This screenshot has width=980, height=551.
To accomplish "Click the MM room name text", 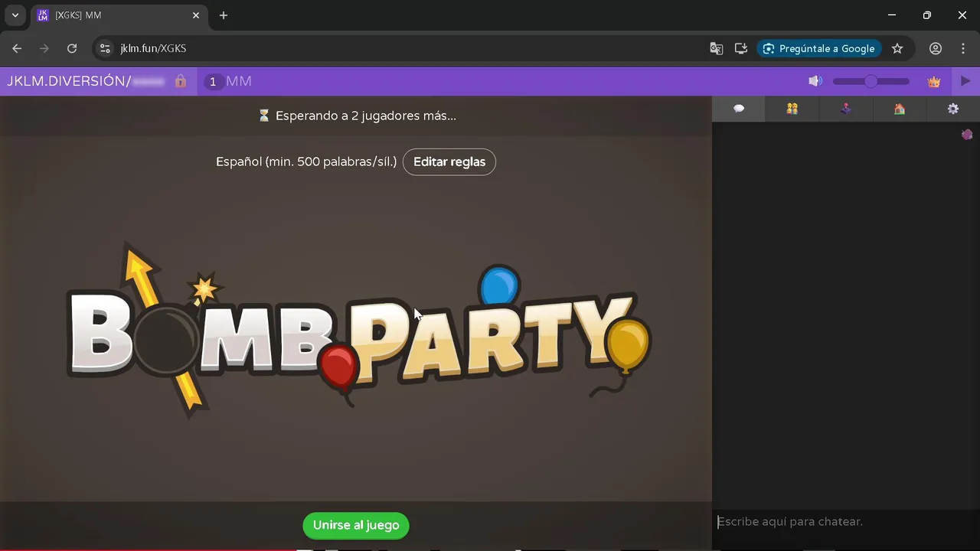I will [x=239, y=81].
